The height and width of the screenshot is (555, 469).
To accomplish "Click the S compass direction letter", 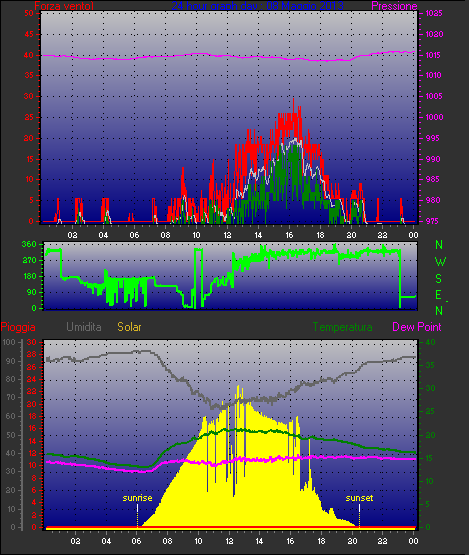I will [439, 279].
